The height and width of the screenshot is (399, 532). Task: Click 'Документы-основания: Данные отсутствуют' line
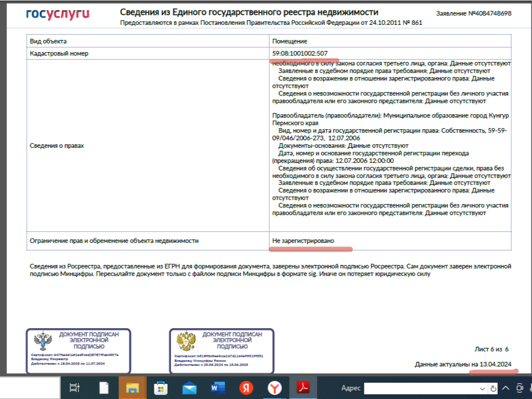pos(343,146)
